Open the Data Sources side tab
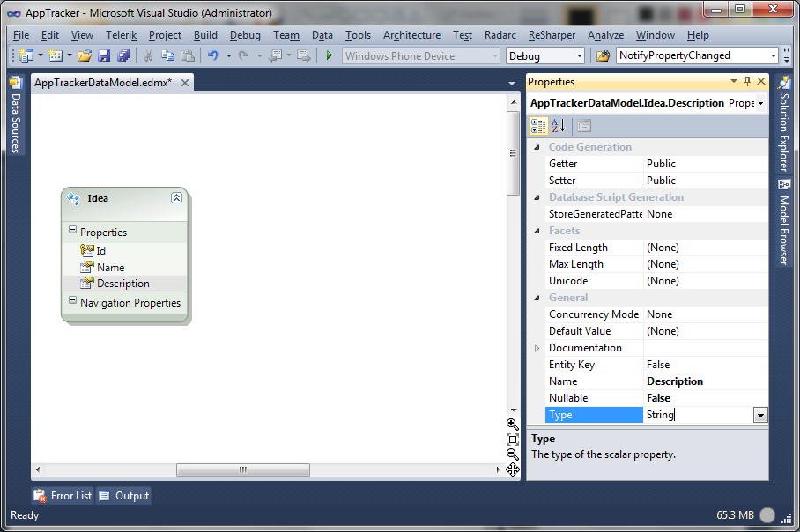 (16, 116)
